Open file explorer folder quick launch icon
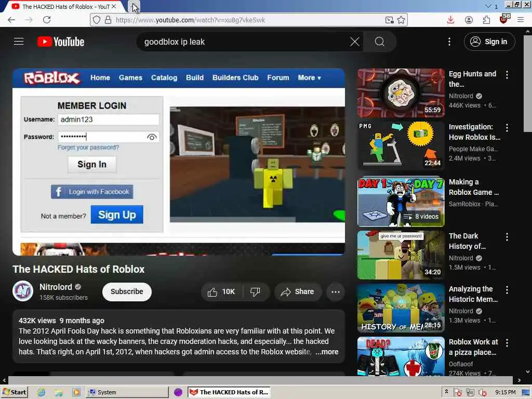Screen dimensions: 532x399 (x=59, y=393)
